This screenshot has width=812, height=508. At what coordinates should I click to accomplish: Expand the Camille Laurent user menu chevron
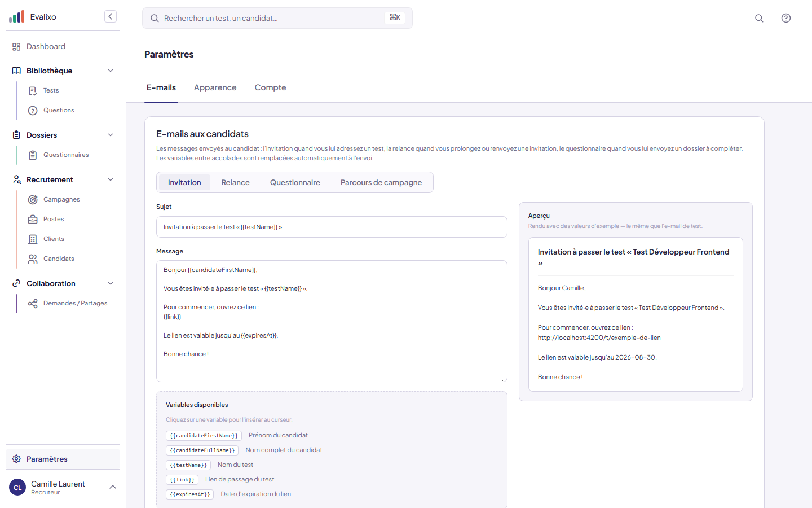click(x=113, y=487)
